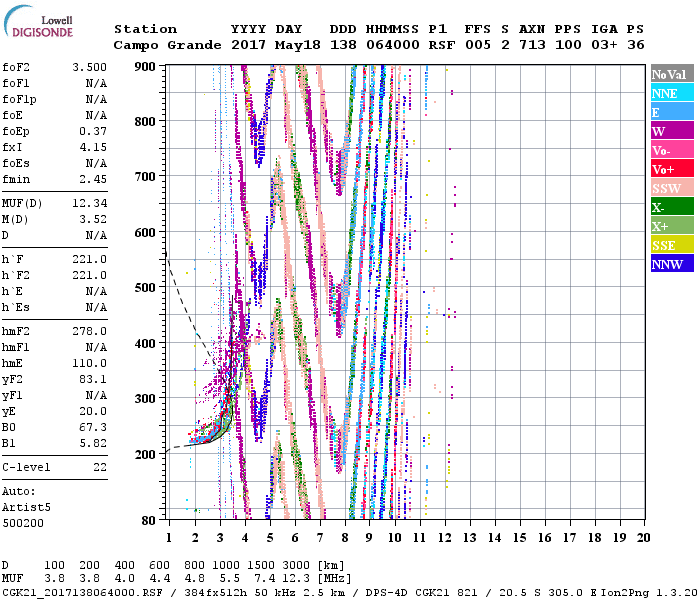This screenshot has width=700, height=600.
Task: Select the NoVal legend color swatch
Action: tap(672, 74)
